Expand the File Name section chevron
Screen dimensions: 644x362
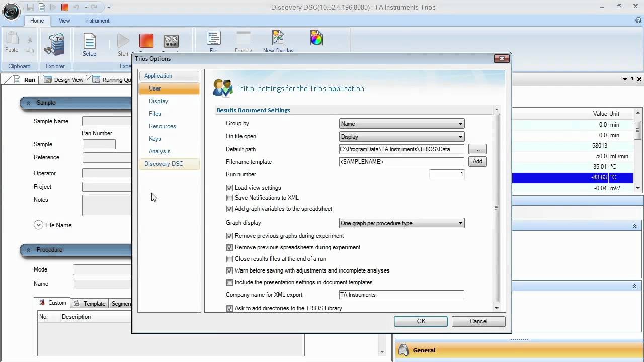[x=38, y=225]
